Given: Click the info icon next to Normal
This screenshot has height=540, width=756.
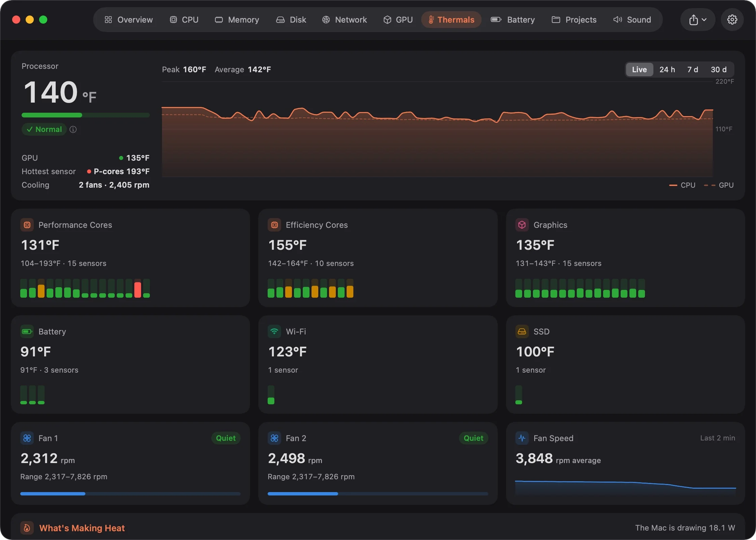Looking at the screenshot, I should (73, 129).
